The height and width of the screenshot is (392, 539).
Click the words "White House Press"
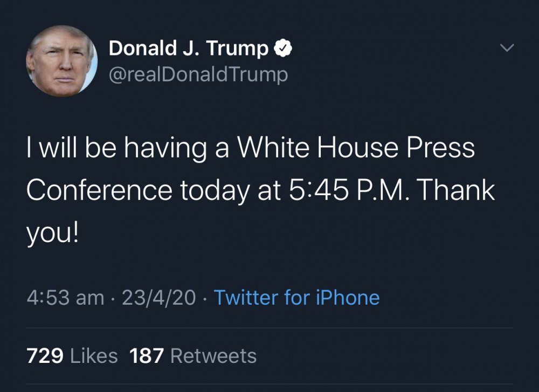[x=356, y=148]
